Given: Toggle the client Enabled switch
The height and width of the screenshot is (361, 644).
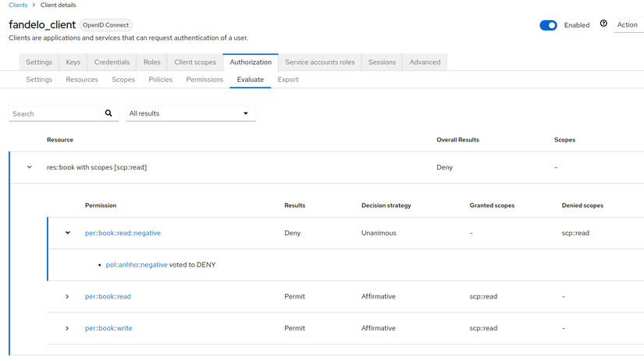Looking at the screenshot, I should (x=548, y=25).
